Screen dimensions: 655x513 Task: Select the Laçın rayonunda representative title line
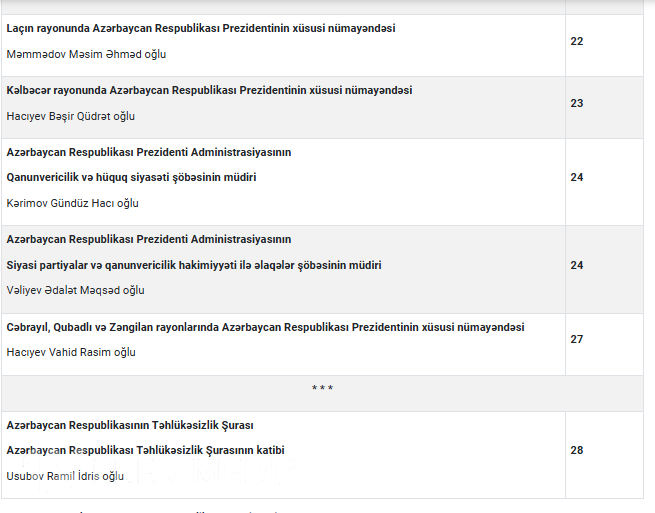201,28
